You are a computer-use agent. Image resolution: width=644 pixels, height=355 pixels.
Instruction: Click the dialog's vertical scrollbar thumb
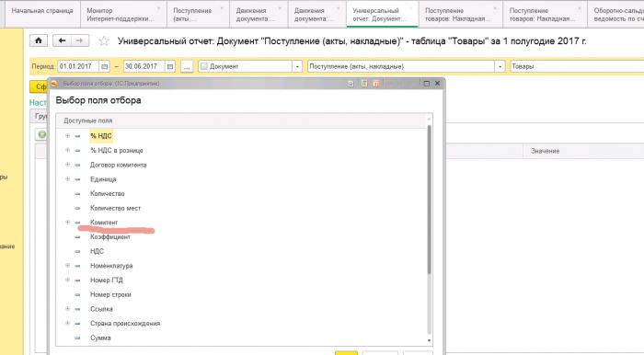tap(430, 200)
